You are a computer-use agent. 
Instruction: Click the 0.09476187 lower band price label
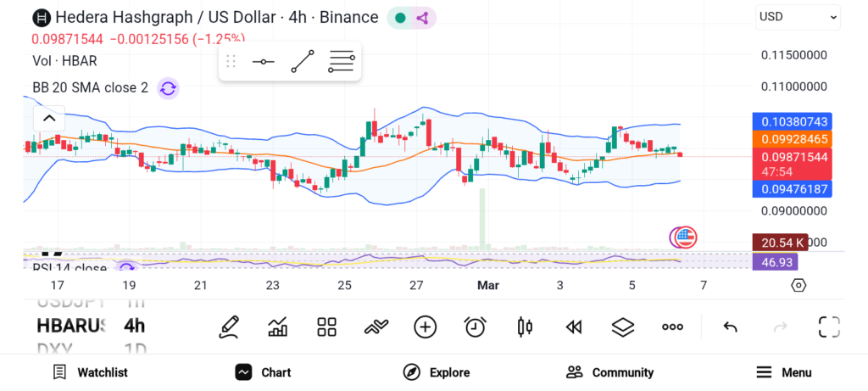tap(793, 189)
